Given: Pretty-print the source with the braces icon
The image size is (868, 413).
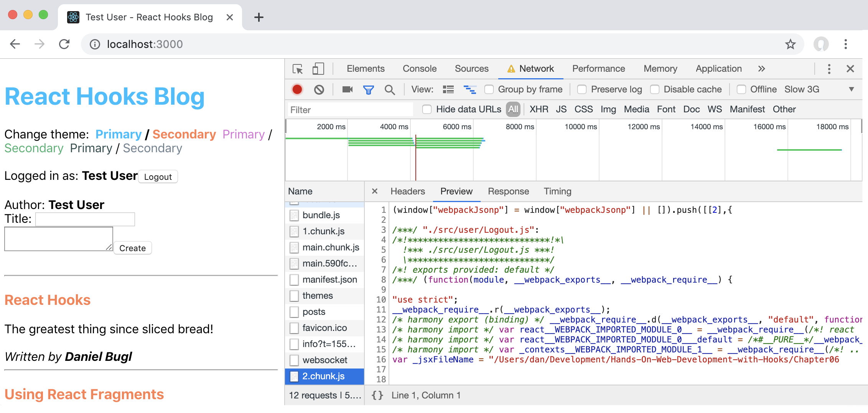Looking at the screenshot, I should tap(377, 395).
